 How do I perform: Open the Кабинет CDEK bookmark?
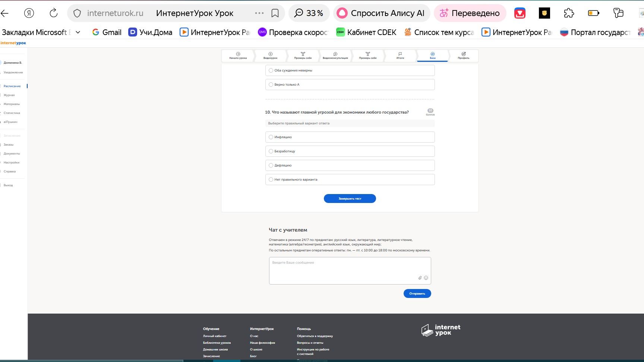366,32
